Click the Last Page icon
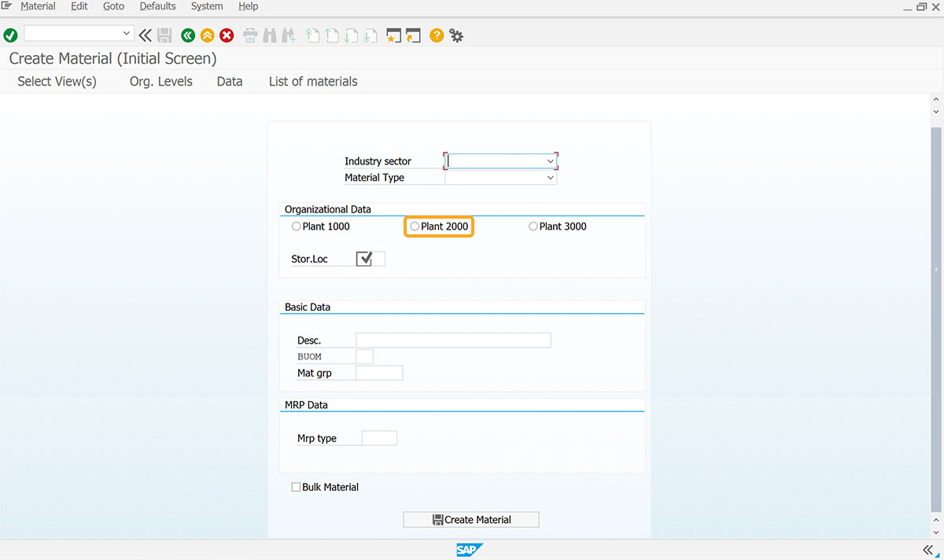 (370, 35)
